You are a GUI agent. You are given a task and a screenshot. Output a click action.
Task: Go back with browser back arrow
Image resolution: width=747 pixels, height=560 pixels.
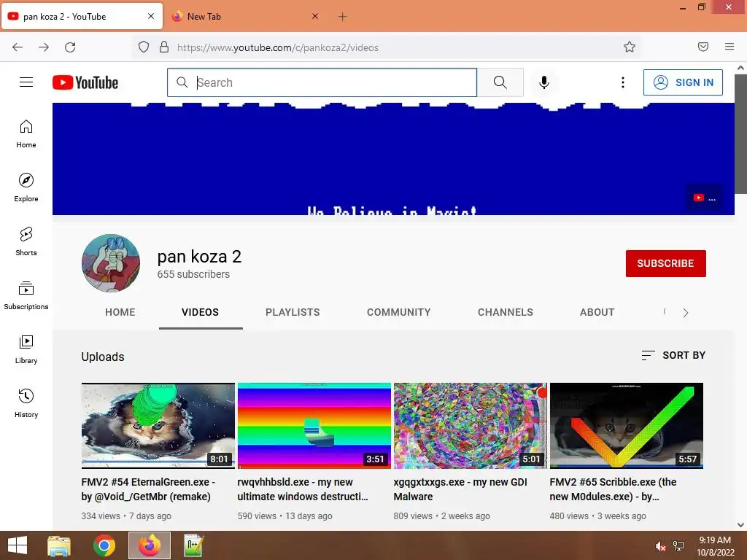[18, 47]
